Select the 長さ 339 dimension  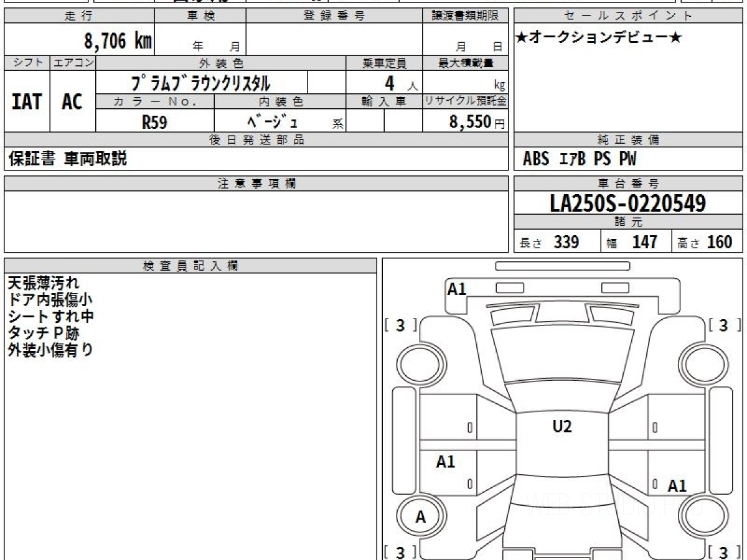click(x=550, y=242)
